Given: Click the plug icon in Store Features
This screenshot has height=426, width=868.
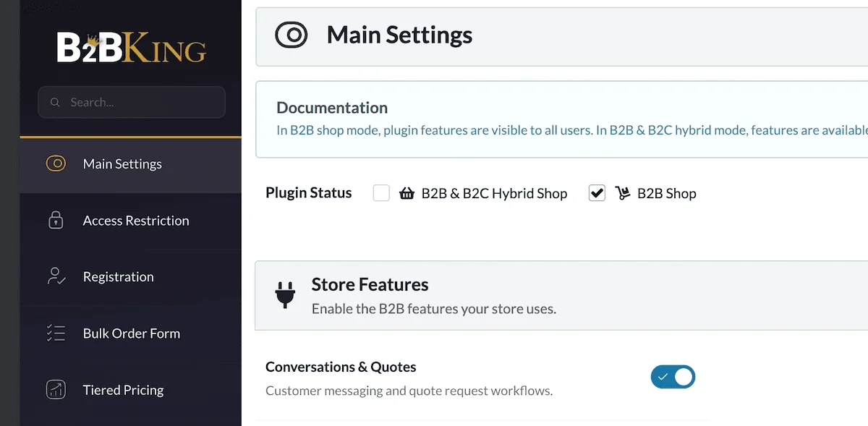Looking at the screenshot, I should (285, 295).
